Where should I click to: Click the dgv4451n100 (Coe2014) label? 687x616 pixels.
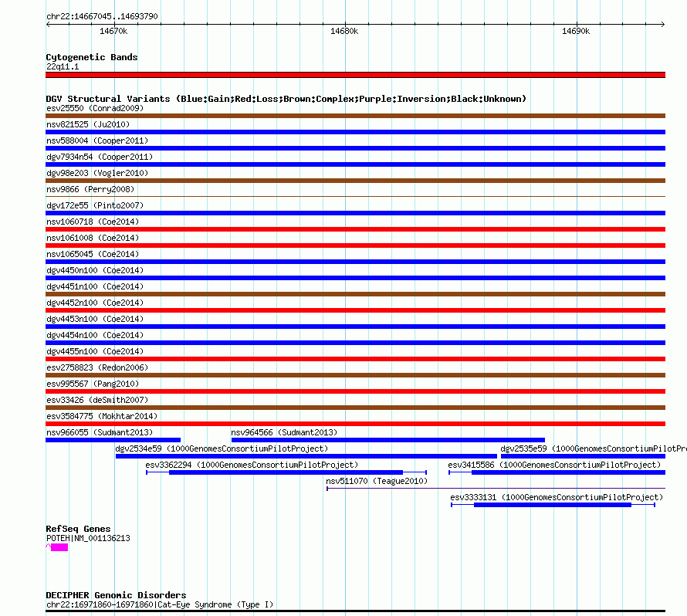pos(95,286)
